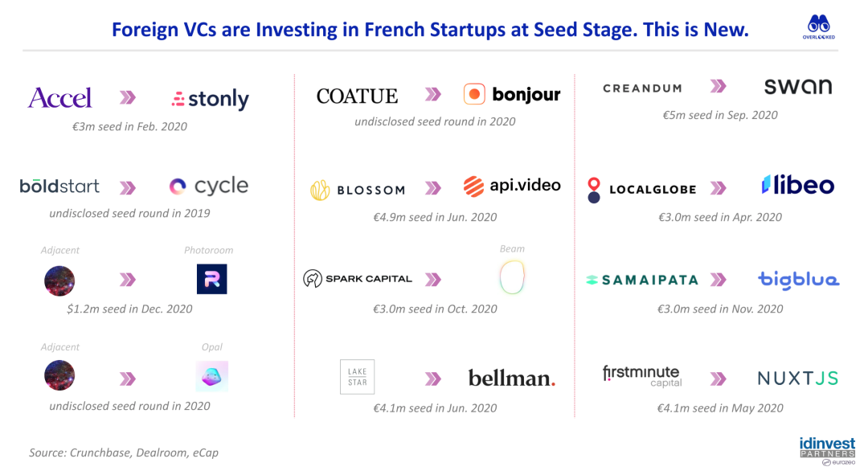Select the Accel logo

[x=59, y=98]
